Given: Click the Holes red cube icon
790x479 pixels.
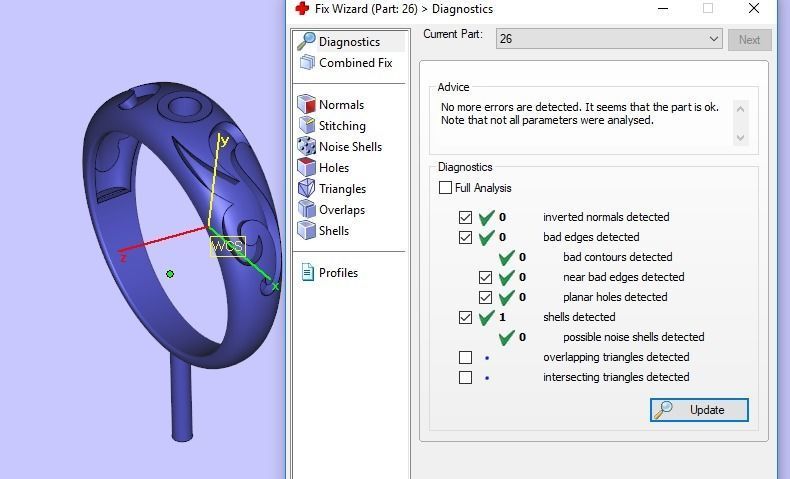Looking at the screenshot, I should tap(306, 167).
